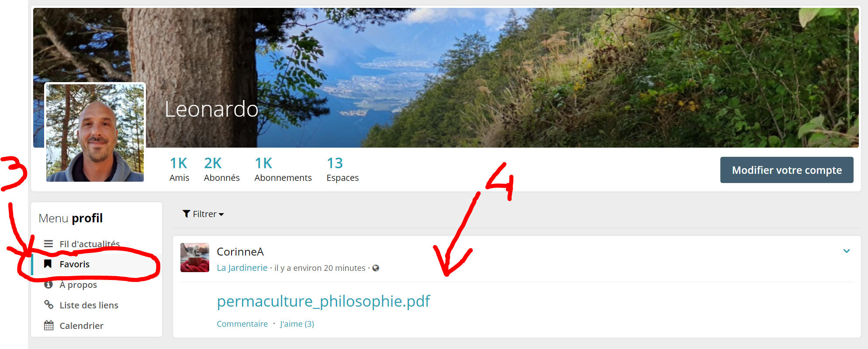
Task: Click the funnel filter icon
Action: point(187,214)
